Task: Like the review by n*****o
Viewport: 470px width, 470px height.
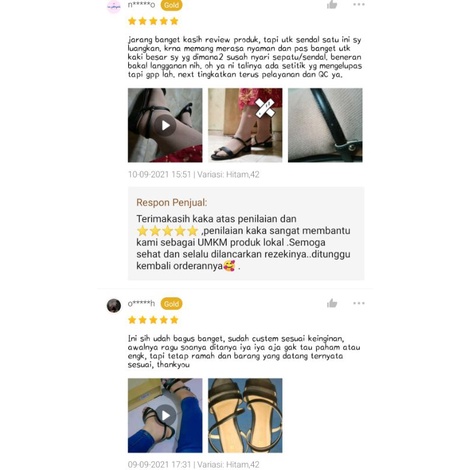Action: [332, 4]
